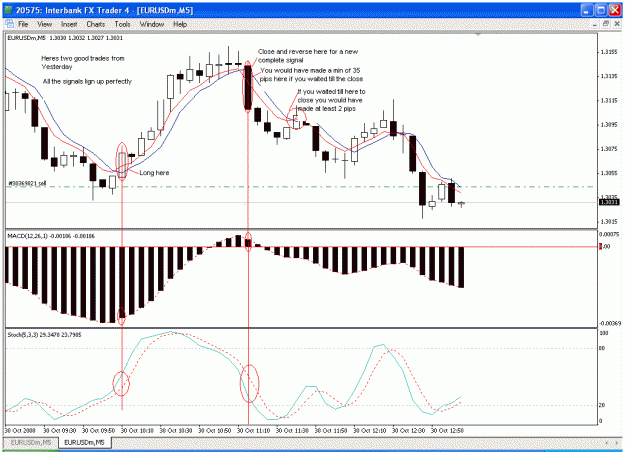Minimize the Interbank FX Trader window

pos(586,10)
